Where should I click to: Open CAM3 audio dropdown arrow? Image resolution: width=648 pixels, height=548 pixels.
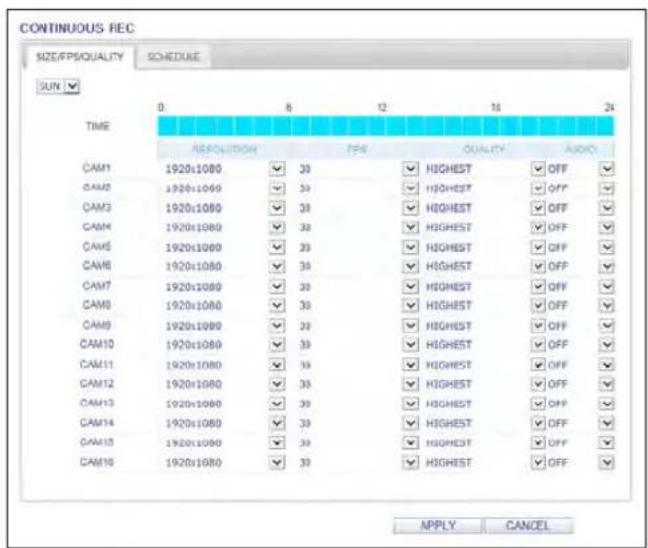coord(607,208)
